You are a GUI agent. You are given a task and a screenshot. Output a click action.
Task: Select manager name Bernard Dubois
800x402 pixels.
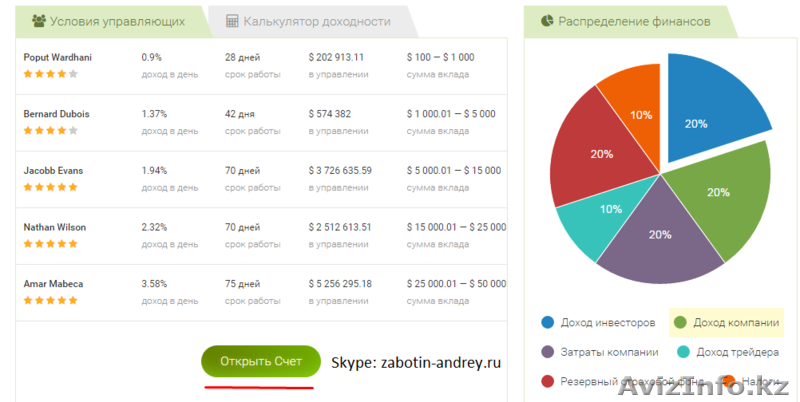56,114
